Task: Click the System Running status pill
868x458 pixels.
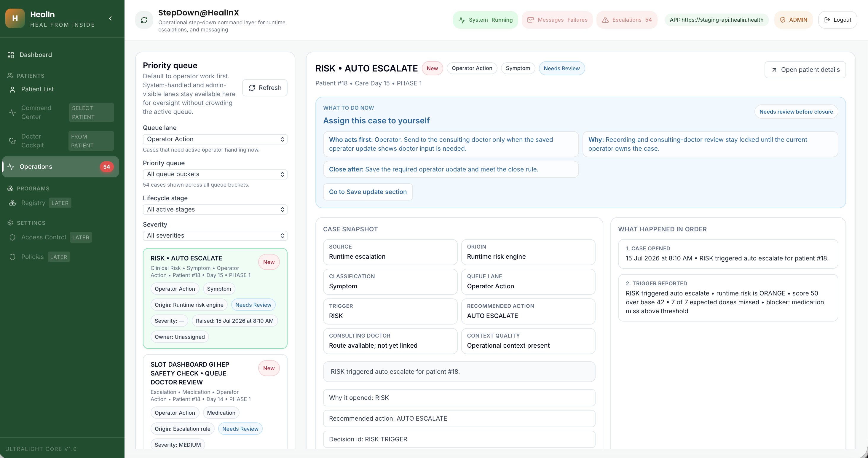Action: coord(485,20)
